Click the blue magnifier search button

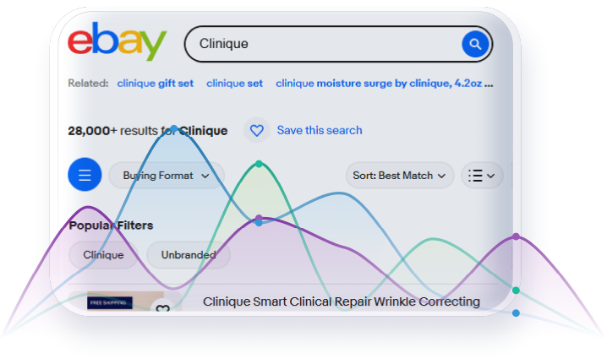click(x=475, y=45)
